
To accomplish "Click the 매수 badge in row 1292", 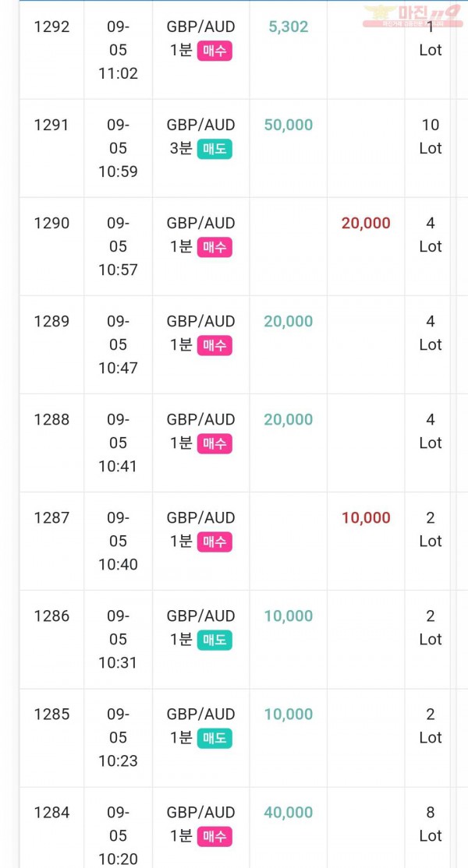I will tap(214, 51).
